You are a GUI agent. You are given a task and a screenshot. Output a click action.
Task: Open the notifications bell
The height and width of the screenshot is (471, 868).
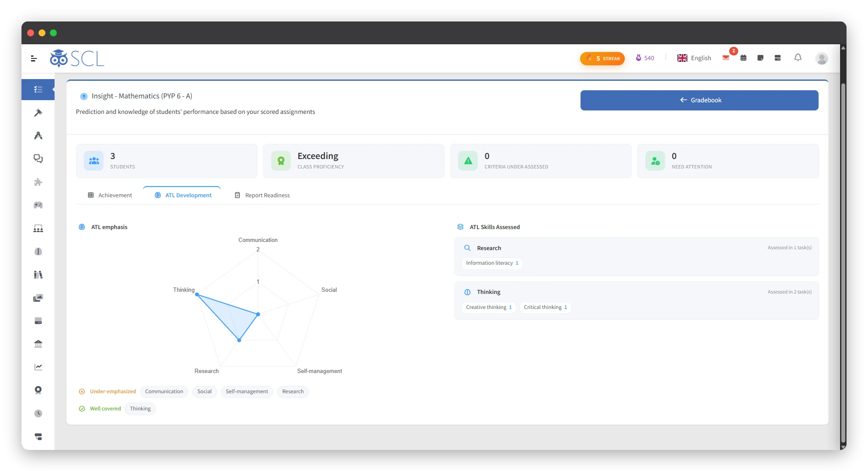798,58
